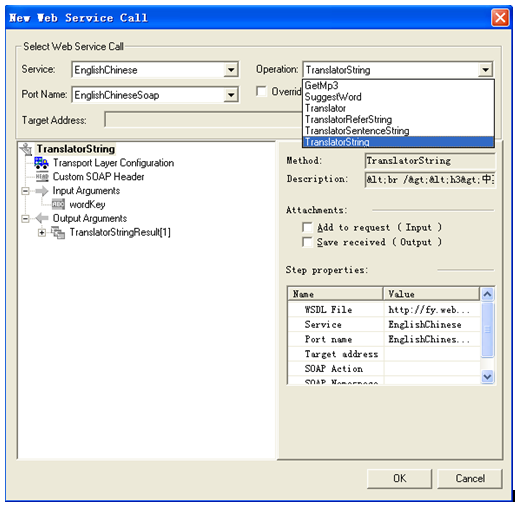Expand the TranslatorStringResult[1] tree node

click(x=42, y=233)
